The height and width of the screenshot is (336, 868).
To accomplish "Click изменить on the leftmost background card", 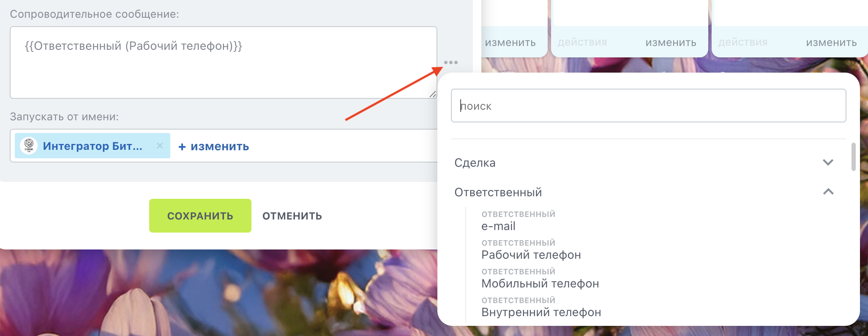I will 510,43.
